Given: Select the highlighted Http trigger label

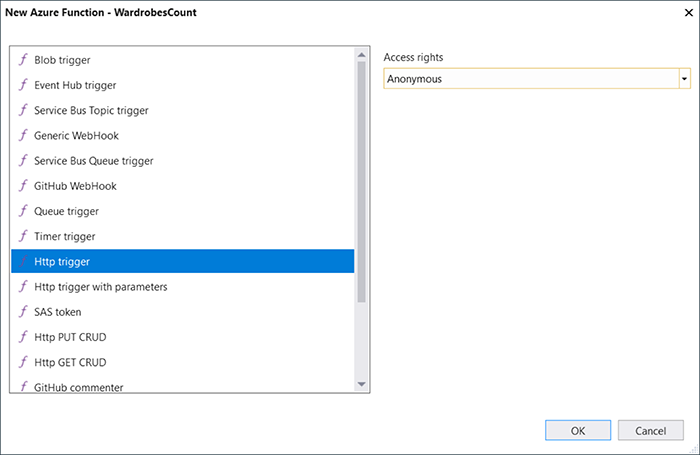Looking at the screenshot, I should tap(62, 262).
